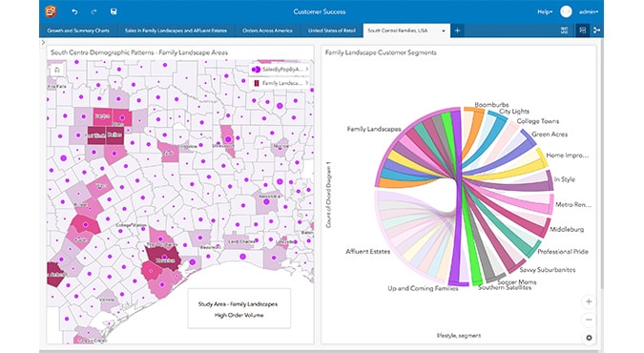
Task: Switch to page view icon
Action: click(x=582, y=31)
